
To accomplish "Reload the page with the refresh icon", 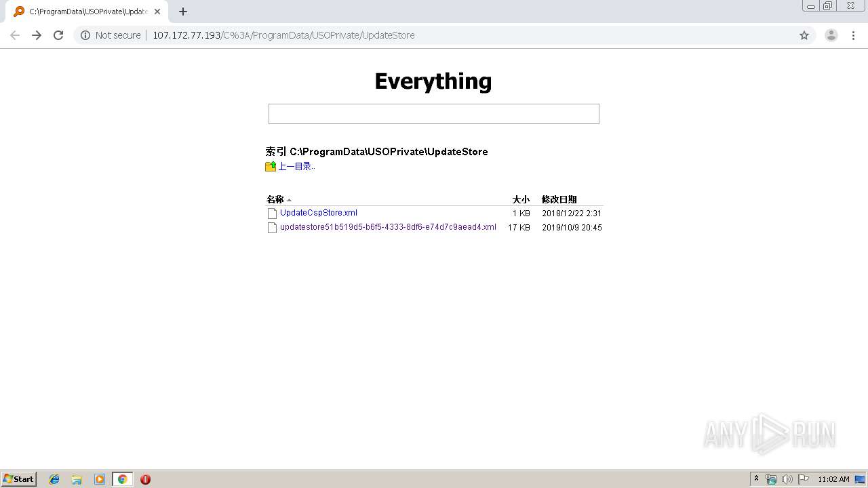I will pos(58,35).
